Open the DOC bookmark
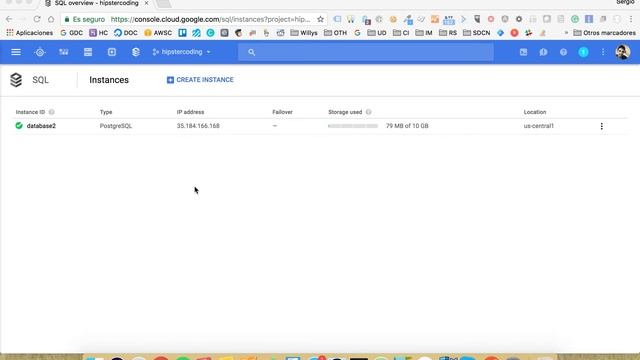 (126, 33)
